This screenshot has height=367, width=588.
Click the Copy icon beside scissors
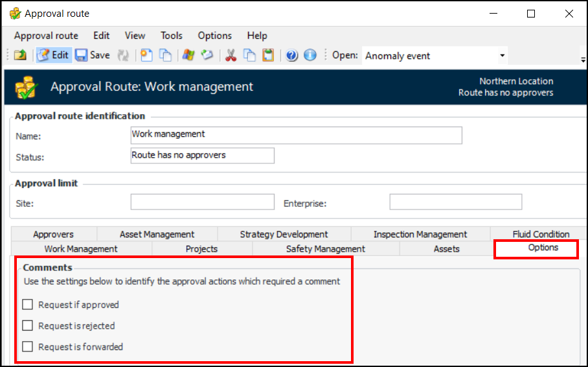pyautogui.click(x=249, y=55)
